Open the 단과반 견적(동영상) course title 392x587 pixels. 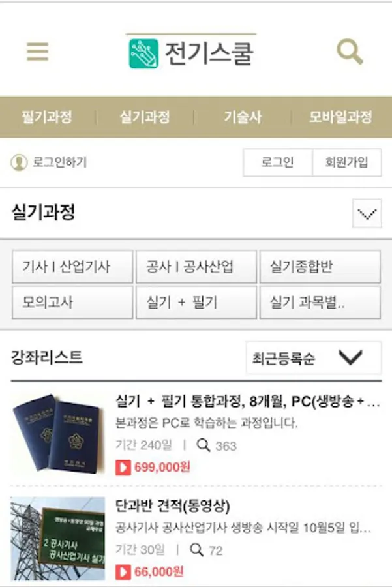173,506
